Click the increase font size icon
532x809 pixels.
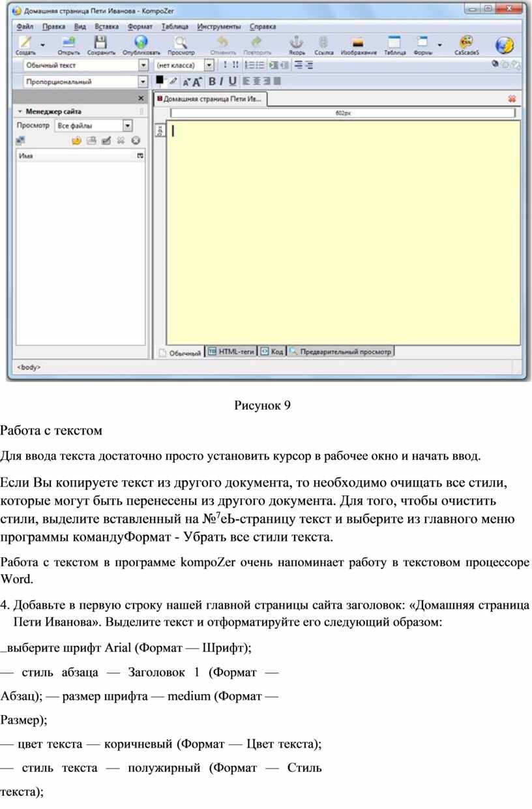point(196,82)
